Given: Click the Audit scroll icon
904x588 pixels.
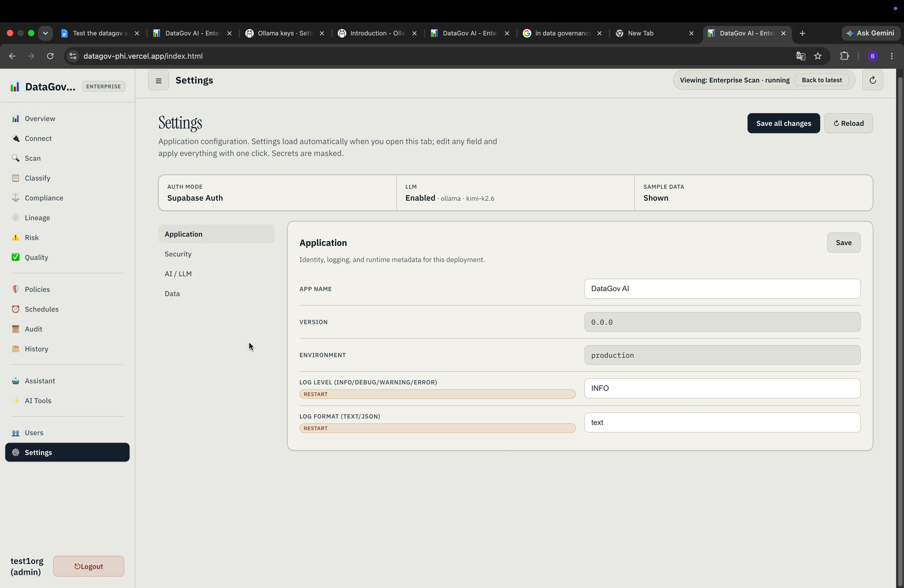Looking at the screenshot, I should pyautogui.click(x=16, y=329).
